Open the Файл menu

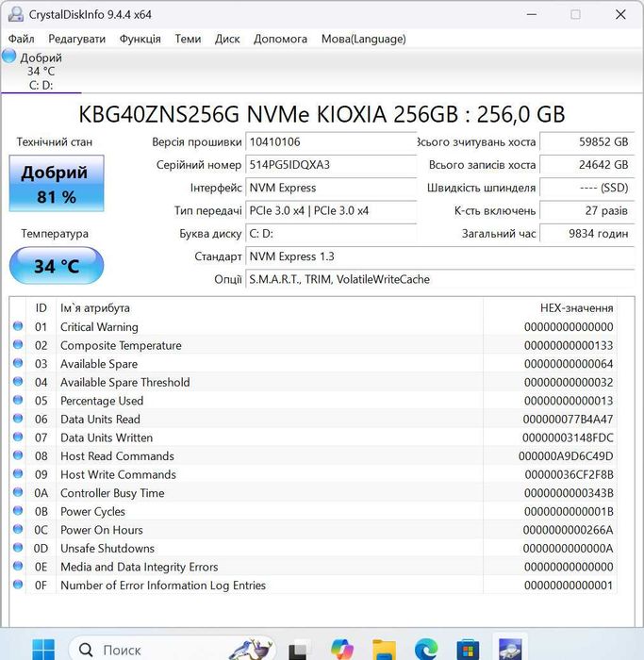click(21, 39)
